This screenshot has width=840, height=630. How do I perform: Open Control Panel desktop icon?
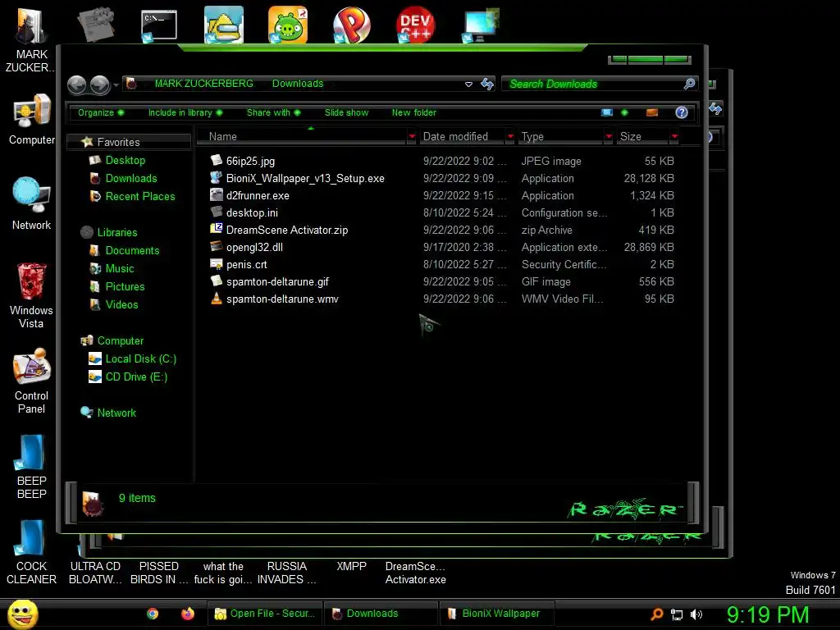click(31, 381)
